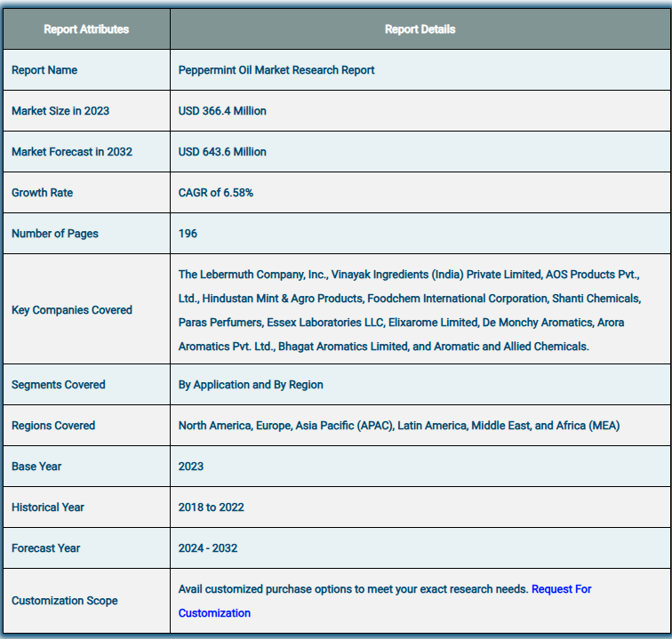
Task: Click 'Peppermint Oil Market Research Report' text
Action: [276, 70]
